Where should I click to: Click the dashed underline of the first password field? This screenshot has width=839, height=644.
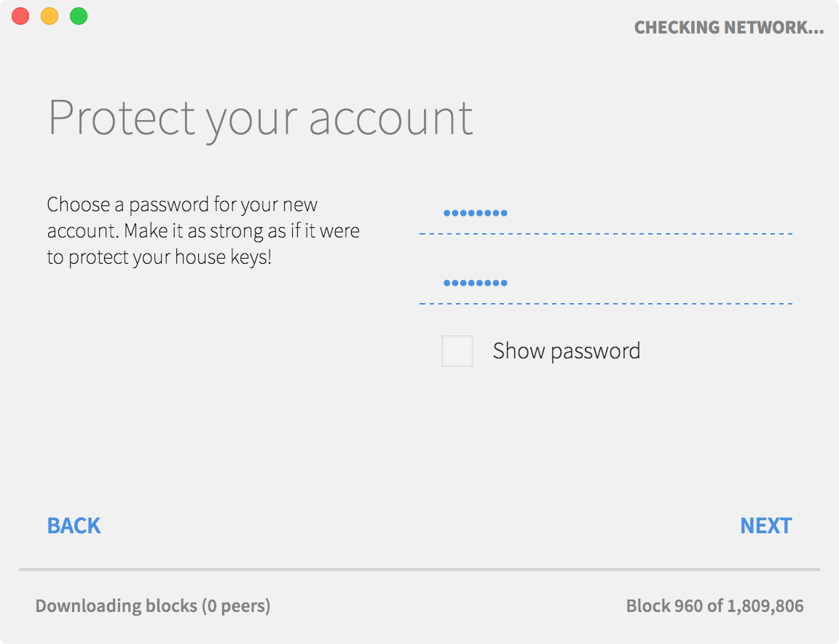click(x=605, y=234)
